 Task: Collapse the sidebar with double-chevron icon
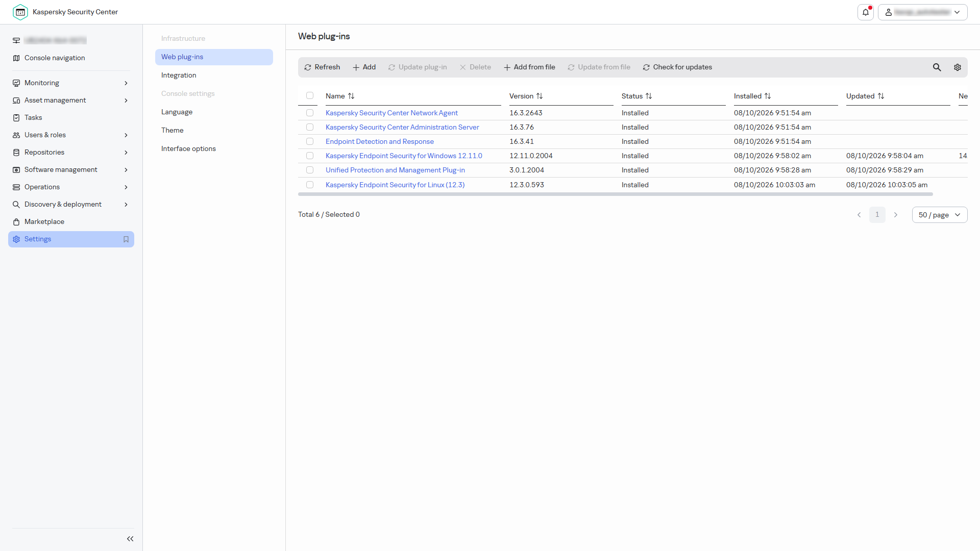130,539
